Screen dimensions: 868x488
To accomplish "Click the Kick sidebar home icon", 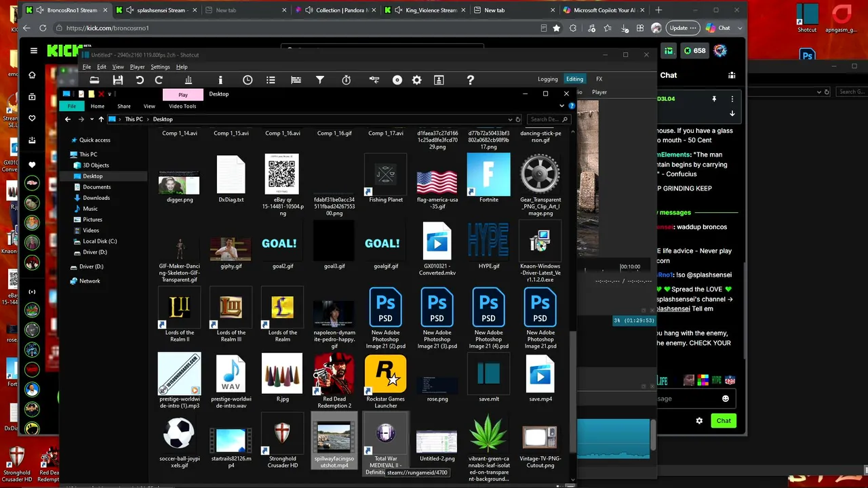I will pyautogui.click(x=32, y=75).
